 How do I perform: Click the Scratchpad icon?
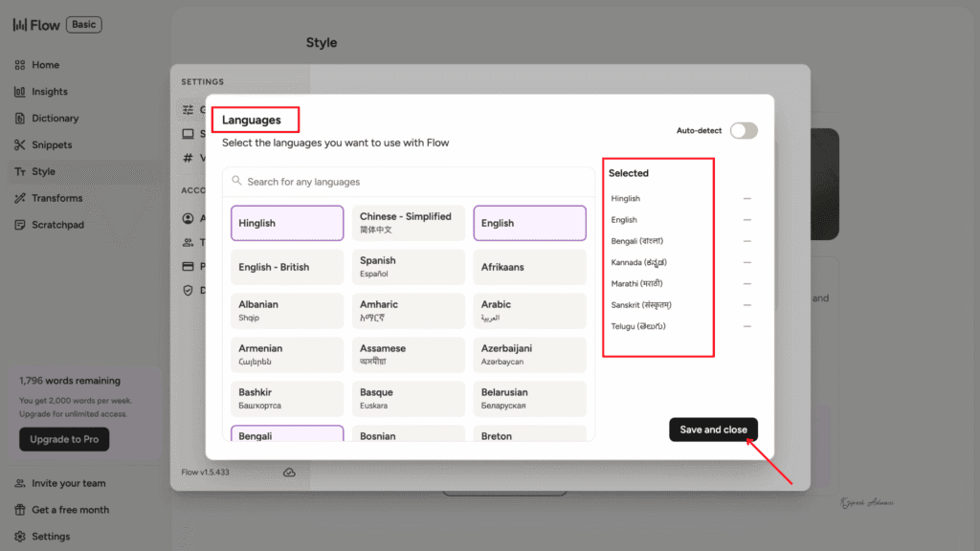pyautogui.click(x=20, y=225)
